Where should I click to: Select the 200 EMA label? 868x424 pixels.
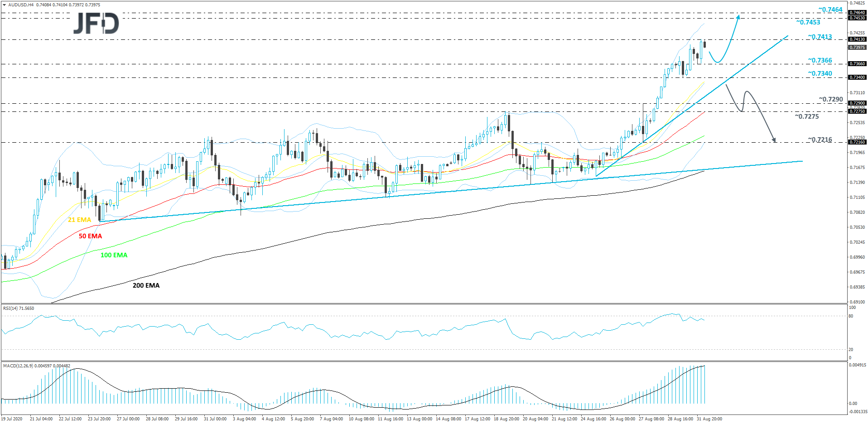click(145, 285)
